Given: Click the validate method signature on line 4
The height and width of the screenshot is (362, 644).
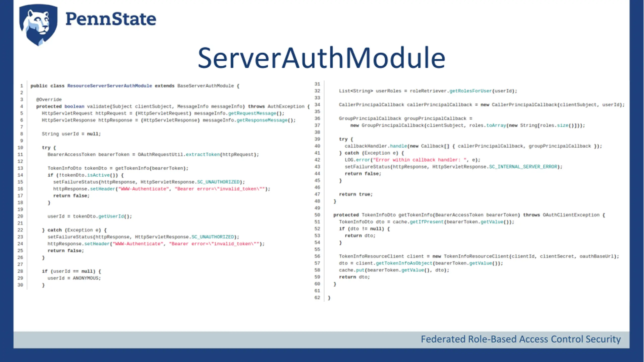Looking at the screenshot, I should [x=173, y=106].
